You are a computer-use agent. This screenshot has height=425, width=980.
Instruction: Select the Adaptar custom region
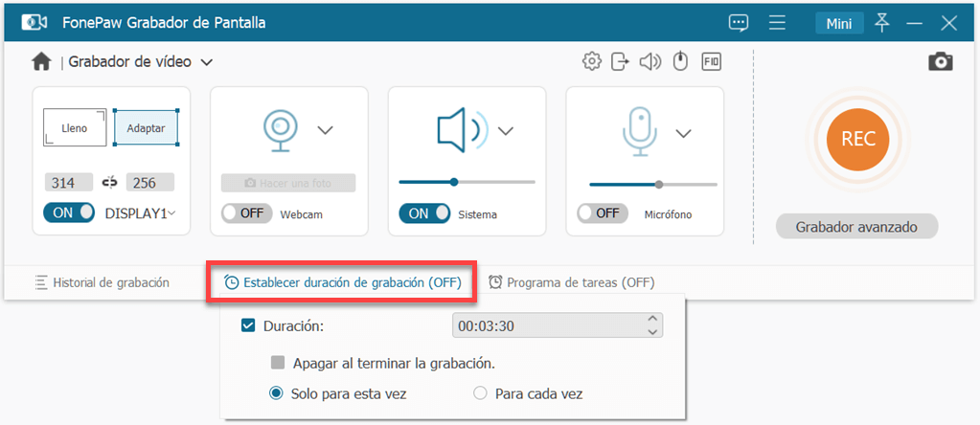[146, 128]
